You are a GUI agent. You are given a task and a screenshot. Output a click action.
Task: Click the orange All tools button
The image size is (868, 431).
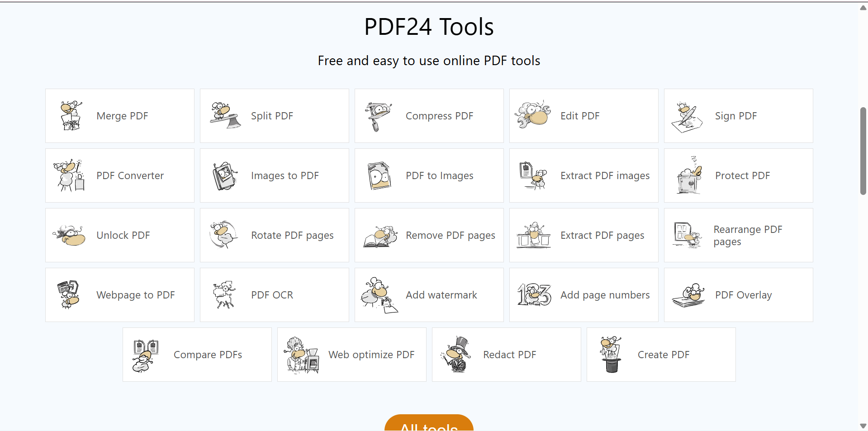pyautogui.click(x=429, y=423)
